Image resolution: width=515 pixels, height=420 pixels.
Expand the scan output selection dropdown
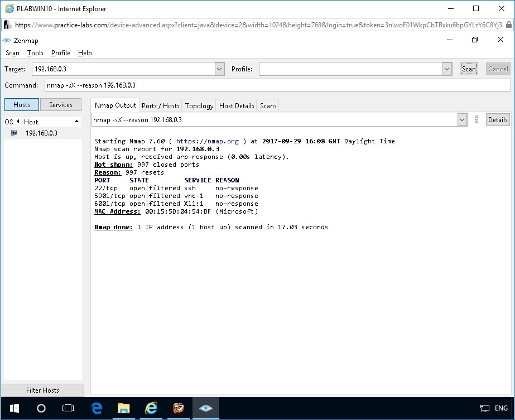click(462, 120)
